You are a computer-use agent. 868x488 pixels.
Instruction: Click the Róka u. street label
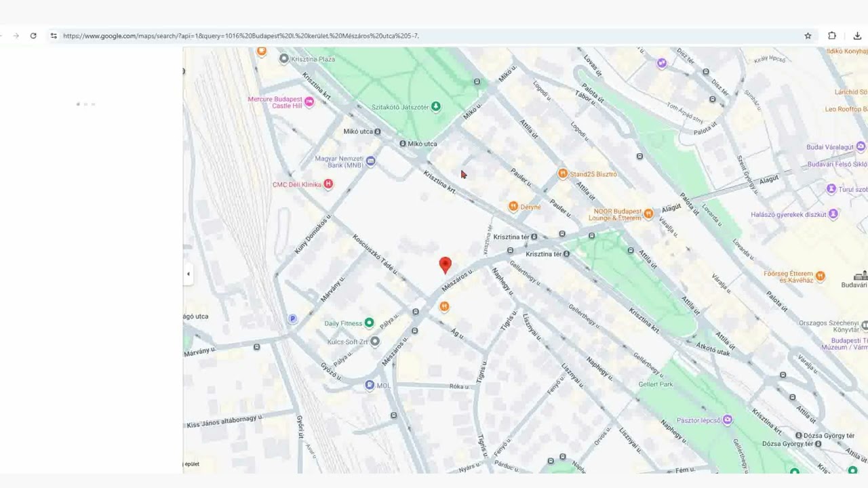pyautogui.click(x=459, y=386)
